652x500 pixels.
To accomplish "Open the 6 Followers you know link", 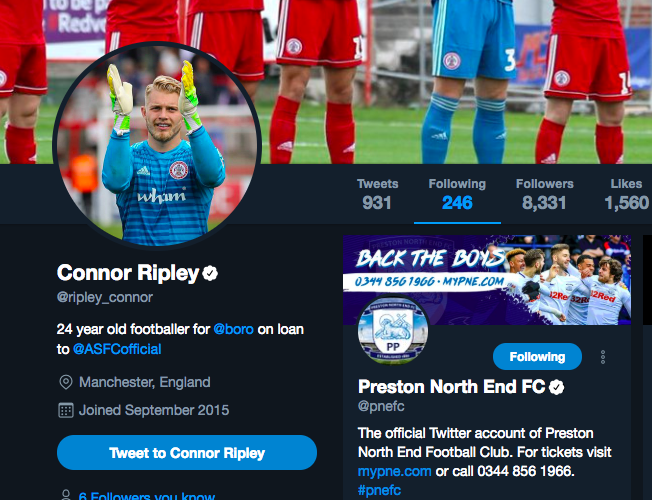I will (x=146, y=495).
